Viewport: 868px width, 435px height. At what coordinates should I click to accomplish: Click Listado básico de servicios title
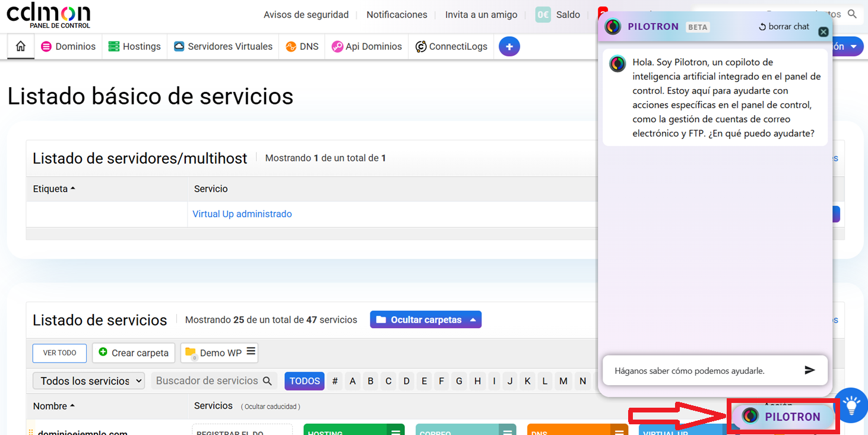pyautogui.click(x=150, y=96)
